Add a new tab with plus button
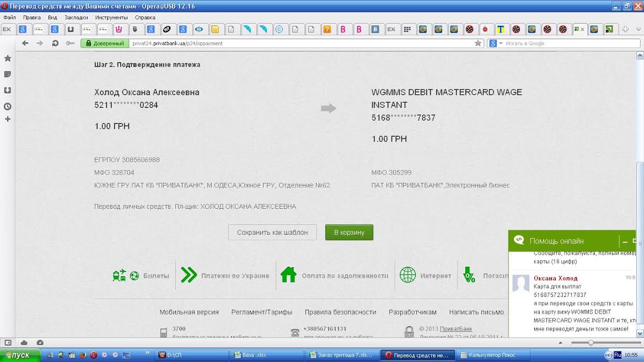The height and width of the screenshot is (362, 644). tap(625, 29)
